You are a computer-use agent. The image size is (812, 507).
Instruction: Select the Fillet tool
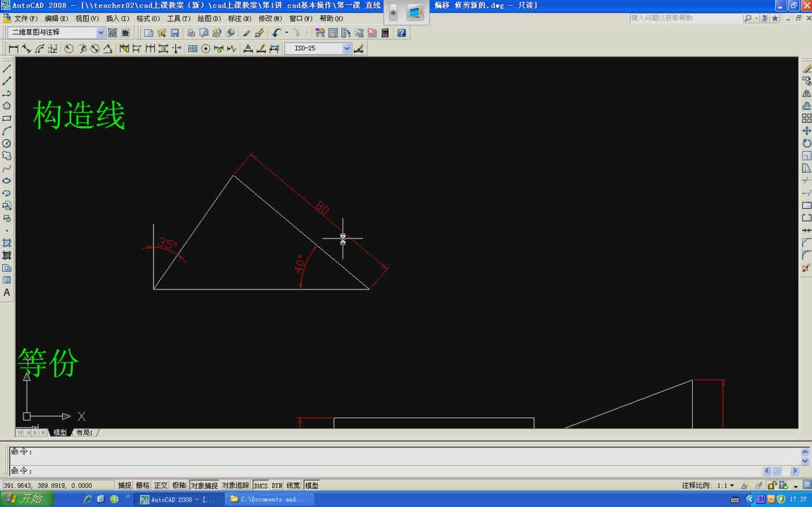pyautogui.click(x=807, y=255)
